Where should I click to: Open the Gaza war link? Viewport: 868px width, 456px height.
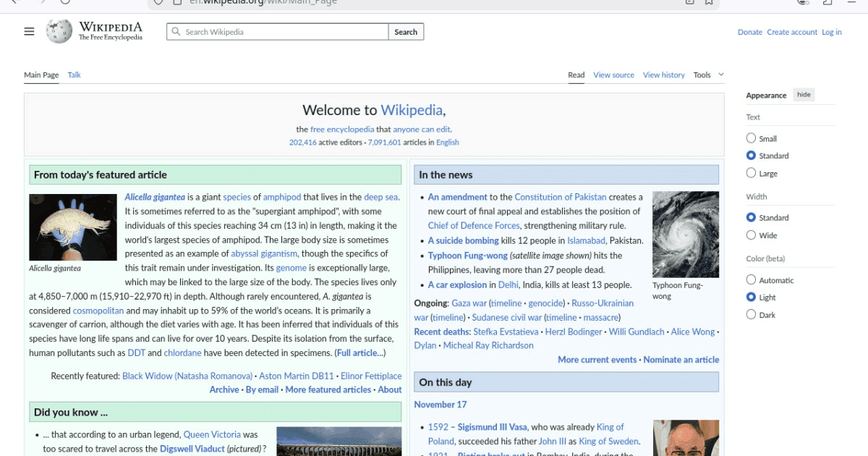tap(469, 303)
